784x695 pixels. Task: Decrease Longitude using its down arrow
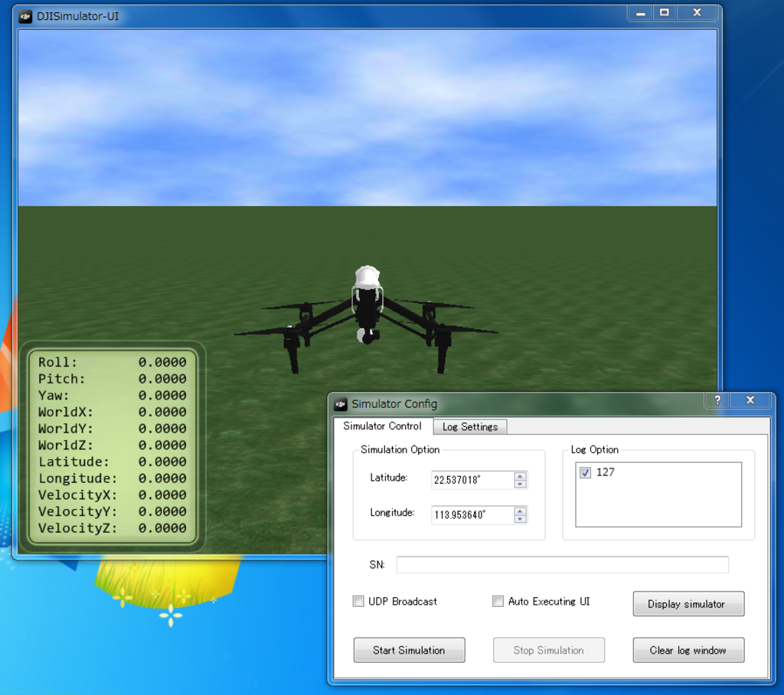pyautogui.click(x=520, y=519)
